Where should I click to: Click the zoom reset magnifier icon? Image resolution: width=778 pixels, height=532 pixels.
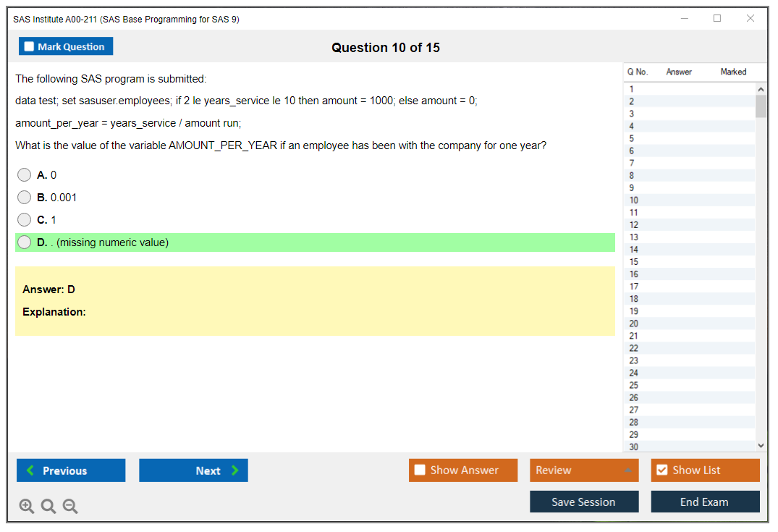coord(48,507)
